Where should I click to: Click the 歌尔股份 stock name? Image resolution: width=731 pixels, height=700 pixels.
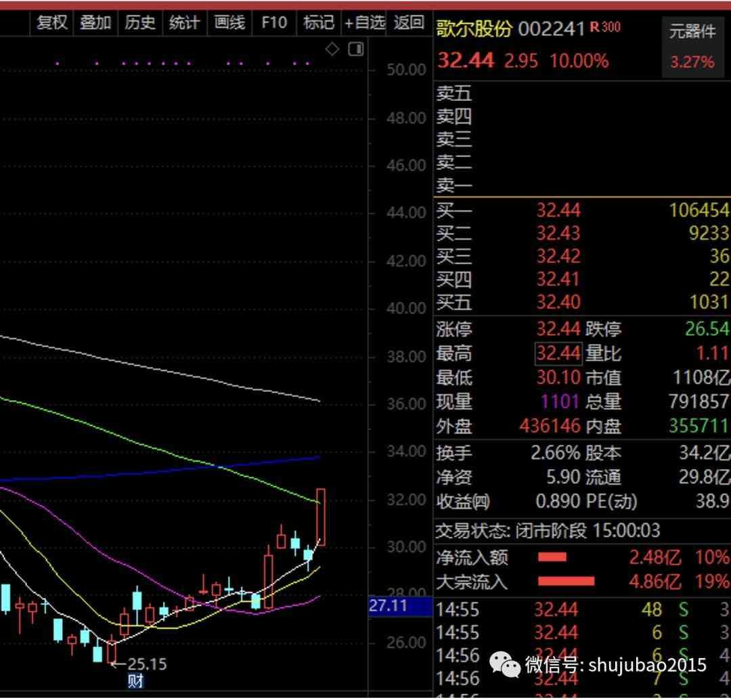pos(474,28)
